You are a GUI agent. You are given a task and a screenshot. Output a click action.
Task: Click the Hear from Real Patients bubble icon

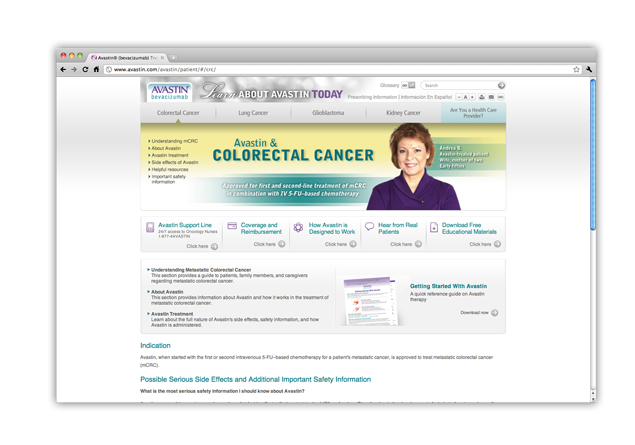click(369, 226)
